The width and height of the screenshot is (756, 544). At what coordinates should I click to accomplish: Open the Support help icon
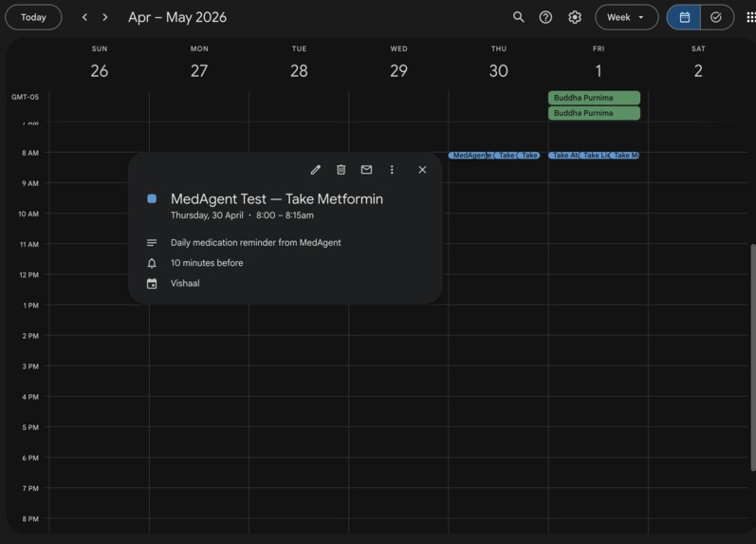click(545, 17)
